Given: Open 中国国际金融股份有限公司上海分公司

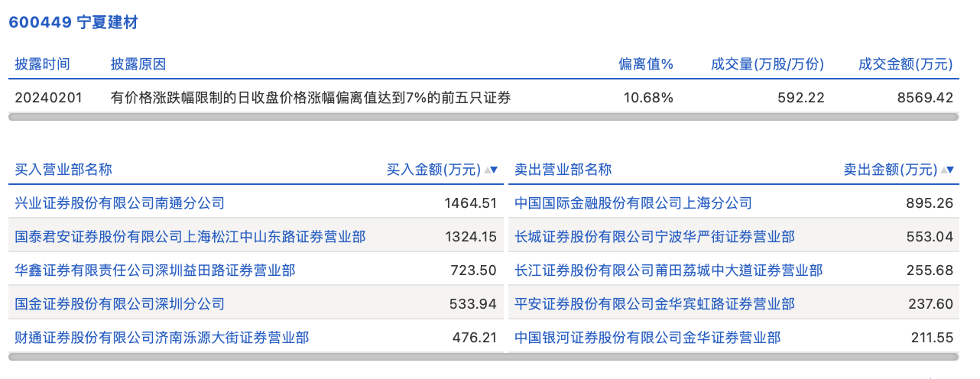Looking at the screenshot, I should (x=634, y=202).
